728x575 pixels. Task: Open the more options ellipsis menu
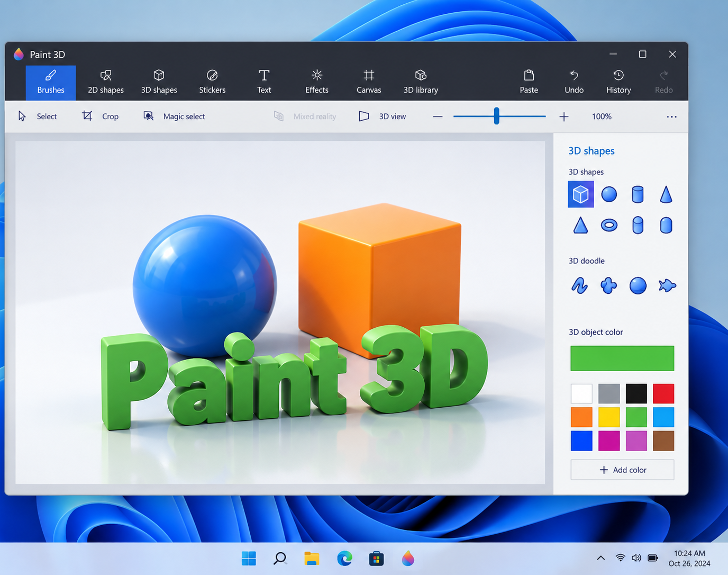671,116
